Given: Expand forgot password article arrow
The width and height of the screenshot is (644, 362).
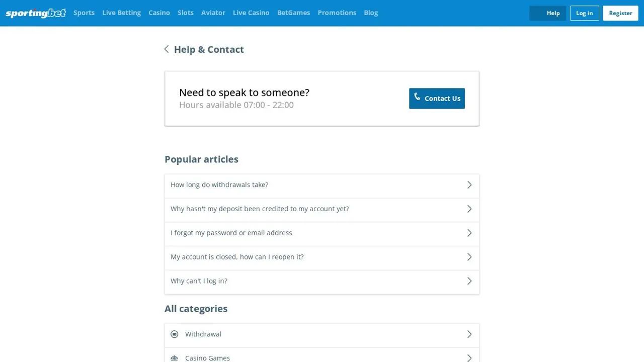Looking at the screenshot, I should pos(469,233).
